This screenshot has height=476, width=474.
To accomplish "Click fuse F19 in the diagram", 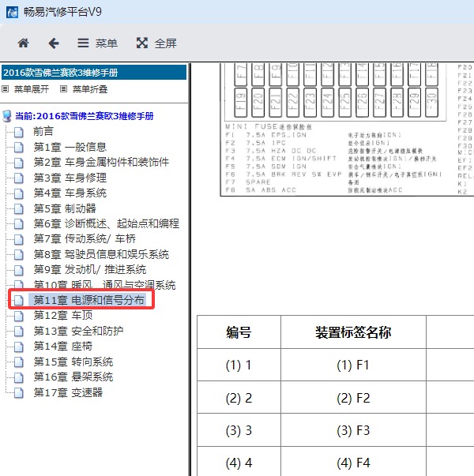I will point(240,103).
